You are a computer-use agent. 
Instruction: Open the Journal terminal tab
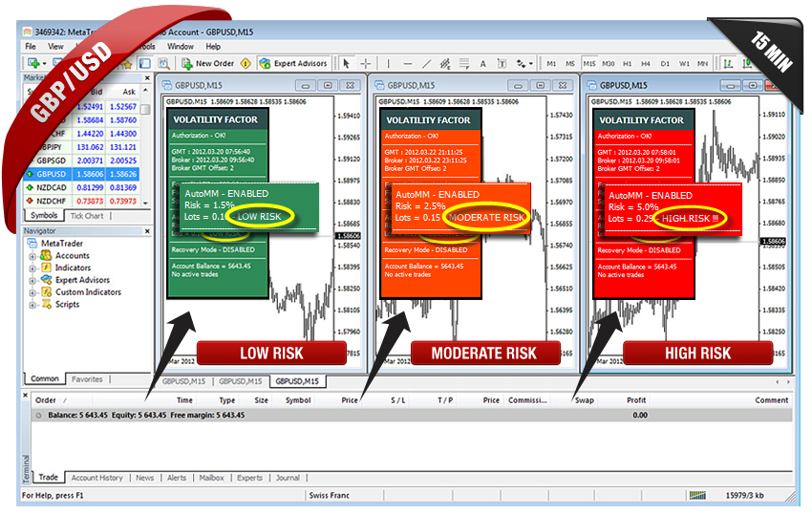[x=288, y=478]
